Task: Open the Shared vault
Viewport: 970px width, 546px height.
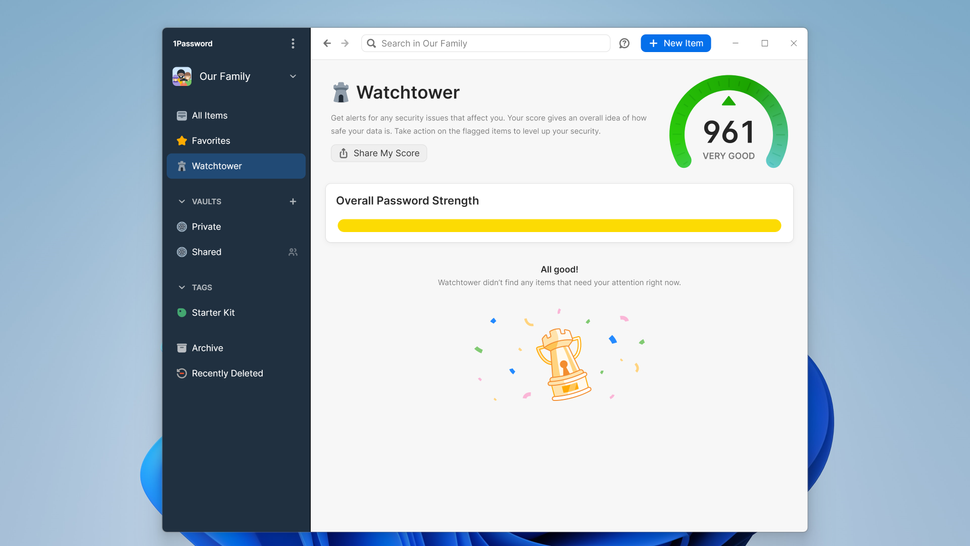Action: (x=236, y=252)
